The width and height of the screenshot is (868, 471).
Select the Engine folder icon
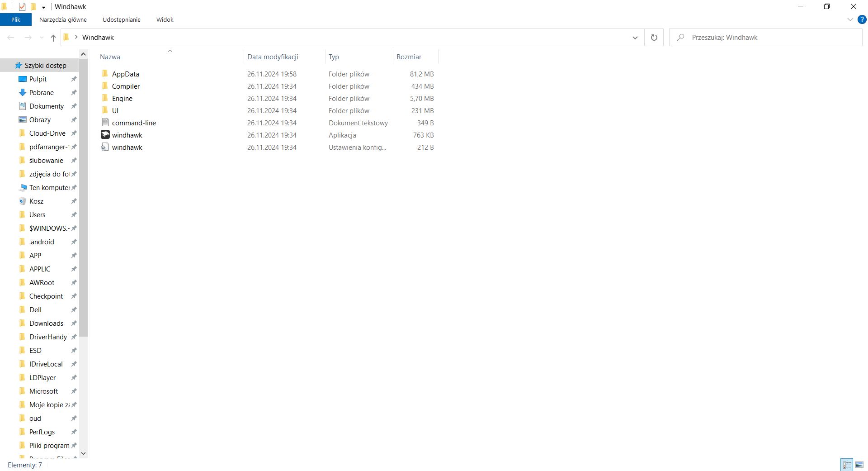(x=105, y=98)
